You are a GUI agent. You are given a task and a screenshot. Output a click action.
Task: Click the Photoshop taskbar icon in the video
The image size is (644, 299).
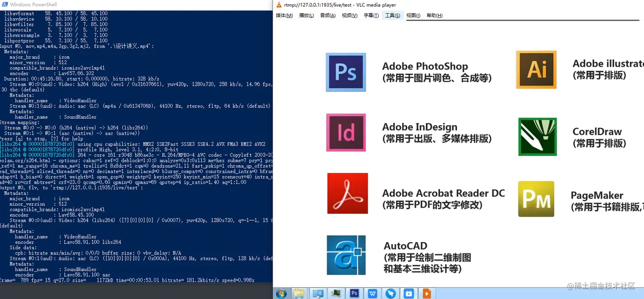point(354,293)
